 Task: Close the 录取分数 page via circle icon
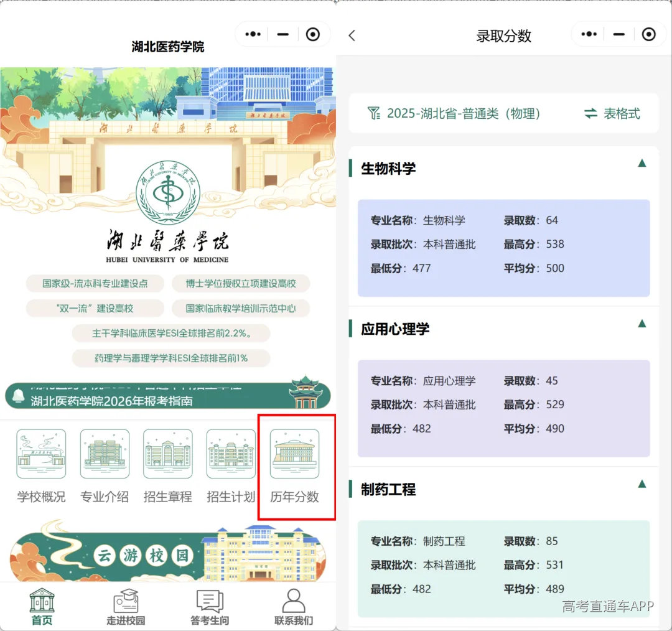coord(649,34)
